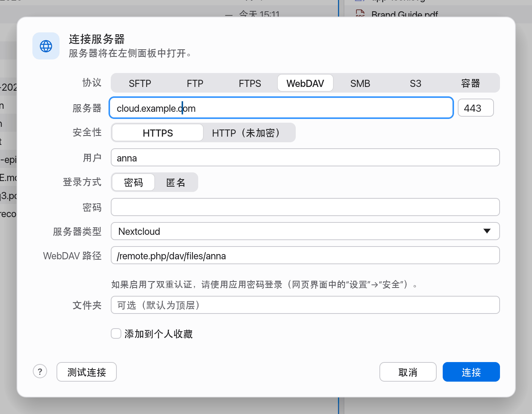Image resolution: width=532 pixels, height=414 pixels.
Task: Choose the WebDAV protocol tab
Action: pyautogui.click(x=305, y=83)
